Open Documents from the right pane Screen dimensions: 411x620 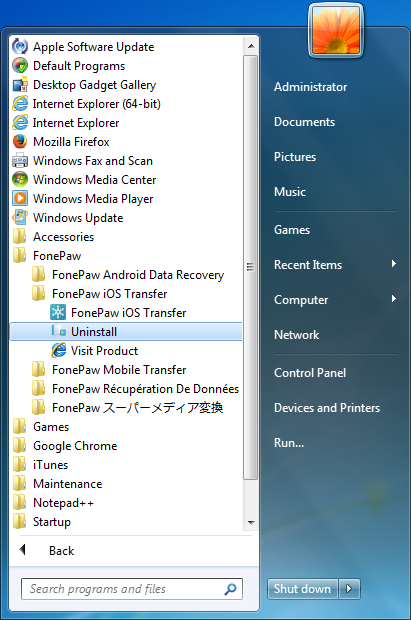(x=304, y=122)
